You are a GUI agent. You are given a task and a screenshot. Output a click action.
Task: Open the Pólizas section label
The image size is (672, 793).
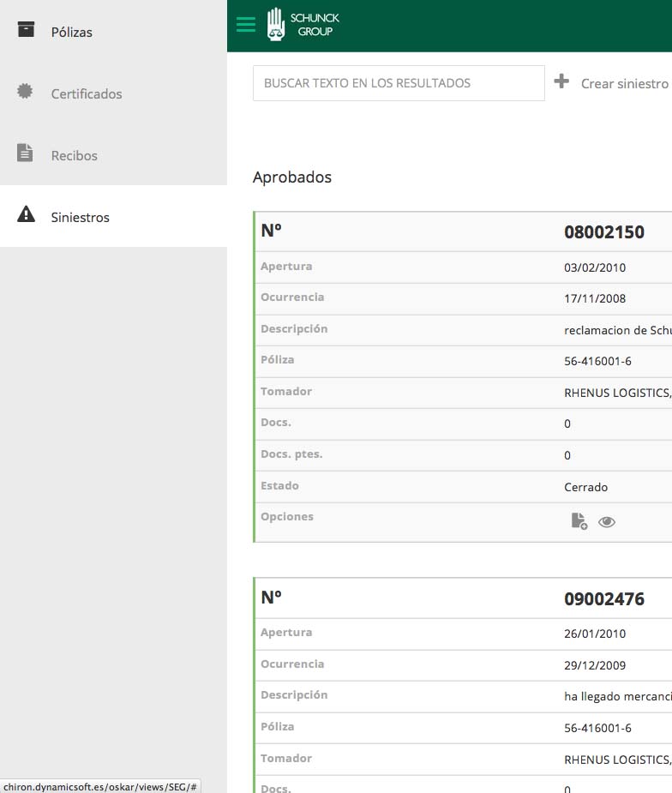click(x=72, y=33)
